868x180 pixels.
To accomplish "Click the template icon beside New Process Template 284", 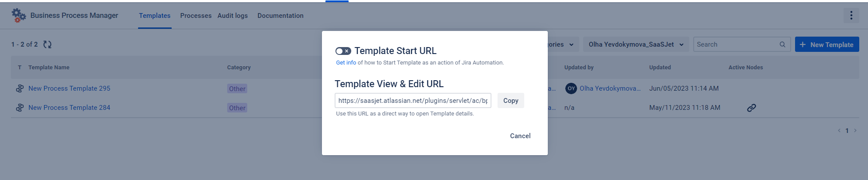I will [x=20, y=108].
